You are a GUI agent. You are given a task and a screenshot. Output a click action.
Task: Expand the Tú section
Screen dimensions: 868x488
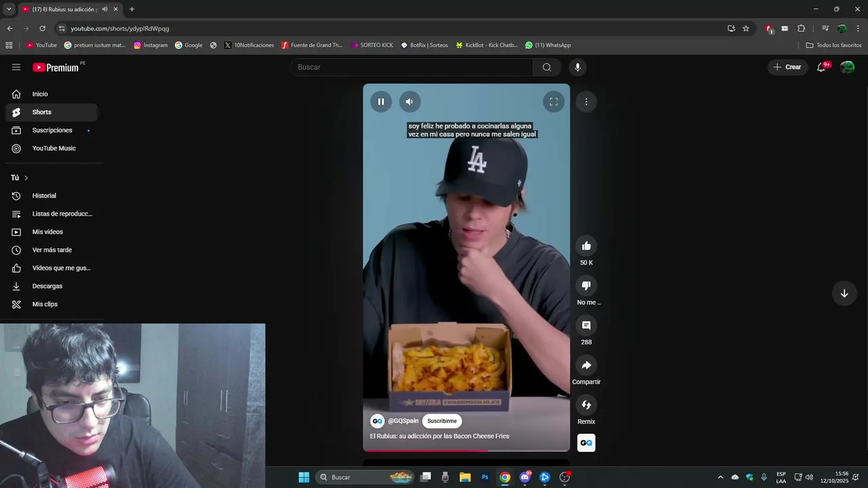(20, 178)
